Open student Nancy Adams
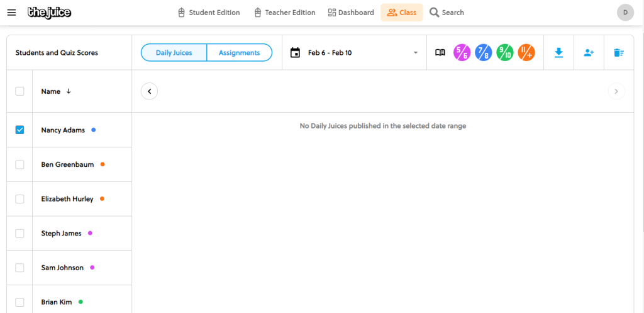This screenshot has height=313, width=644. (63, 130)
